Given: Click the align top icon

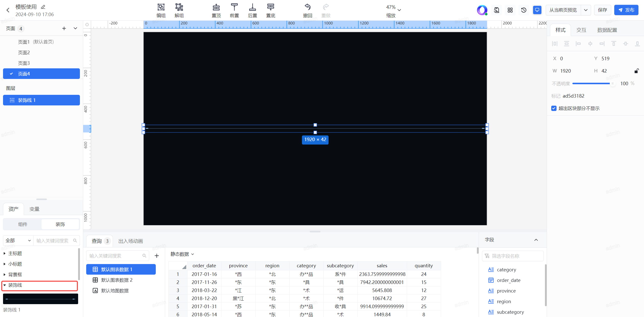Looking at the screenshot, I should click(x=614, y=44).
